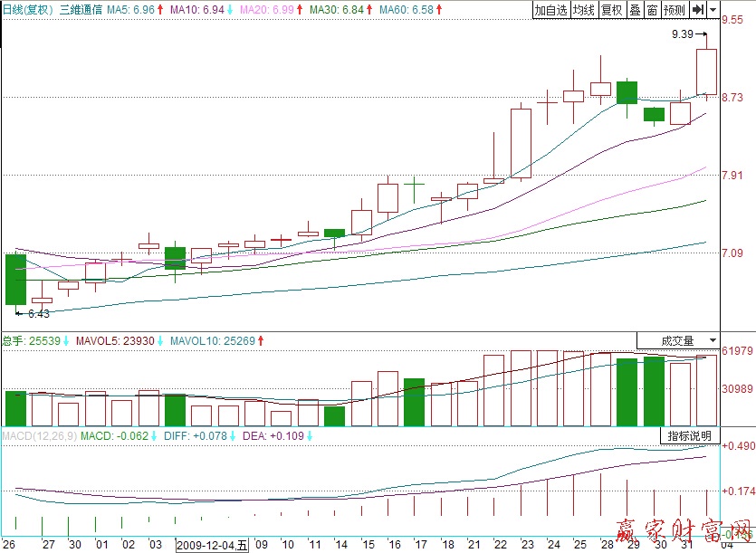
Task: Toggle the 叠 overlay chart option
Action: [x=636, y=10]
